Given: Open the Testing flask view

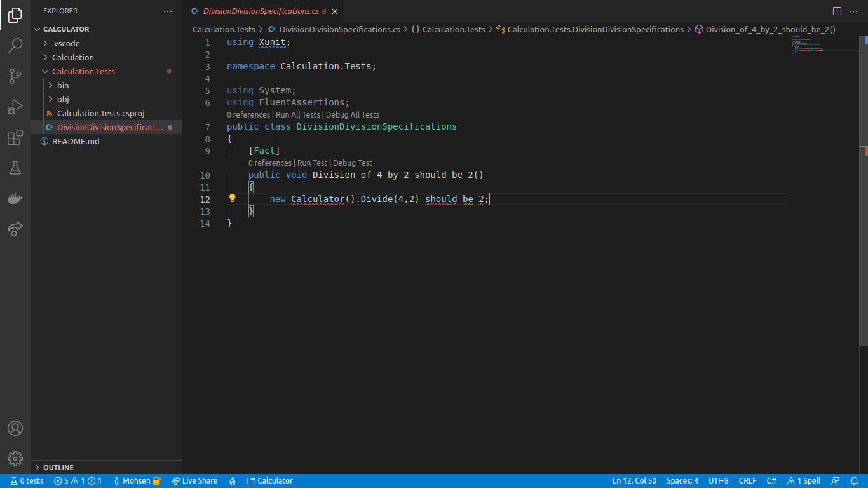Looking at the screenshot, I should click(x=15, y=168).
